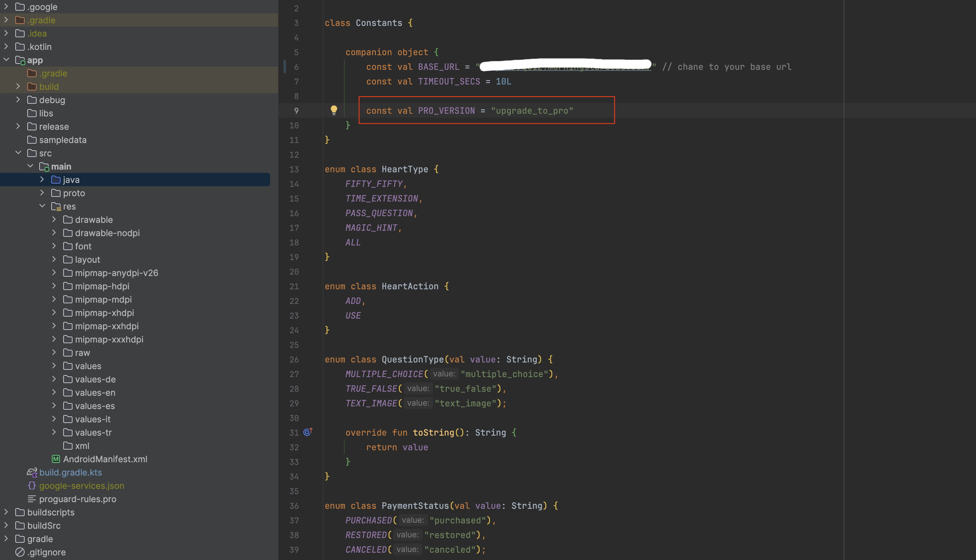976x560 pixels.
Task: Click the "upgrade_to_pro" string value
Action: coord(532,111)
